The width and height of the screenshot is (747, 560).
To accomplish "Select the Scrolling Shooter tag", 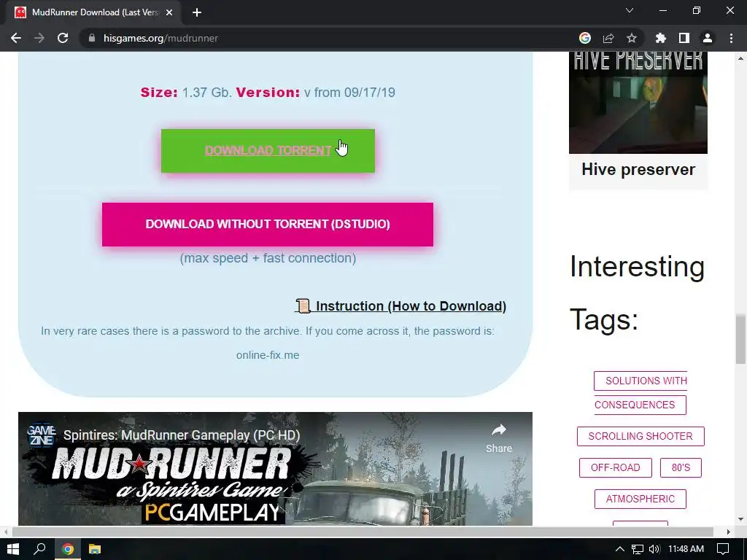I will pyautogui.click(x=640, y=436).
